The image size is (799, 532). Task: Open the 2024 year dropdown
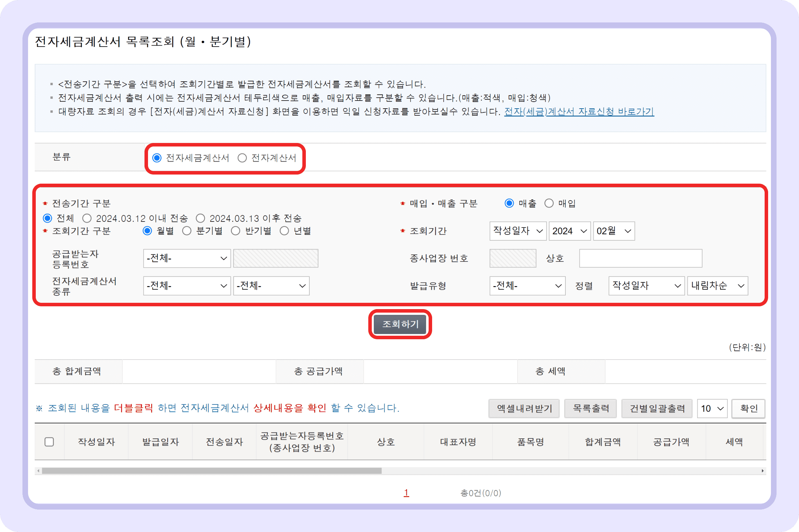click(x=569, y=231)
